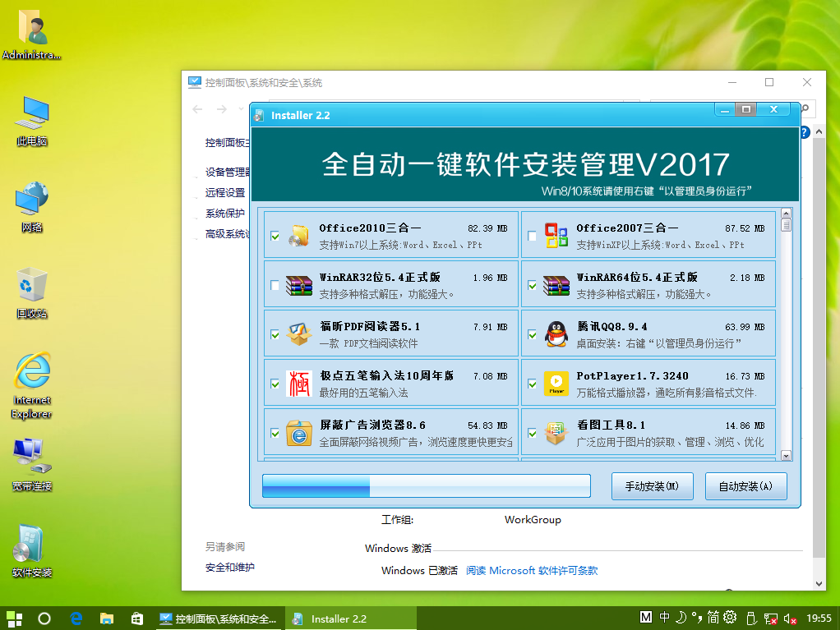Open the Store icon on taskbar

pos(137,619)
